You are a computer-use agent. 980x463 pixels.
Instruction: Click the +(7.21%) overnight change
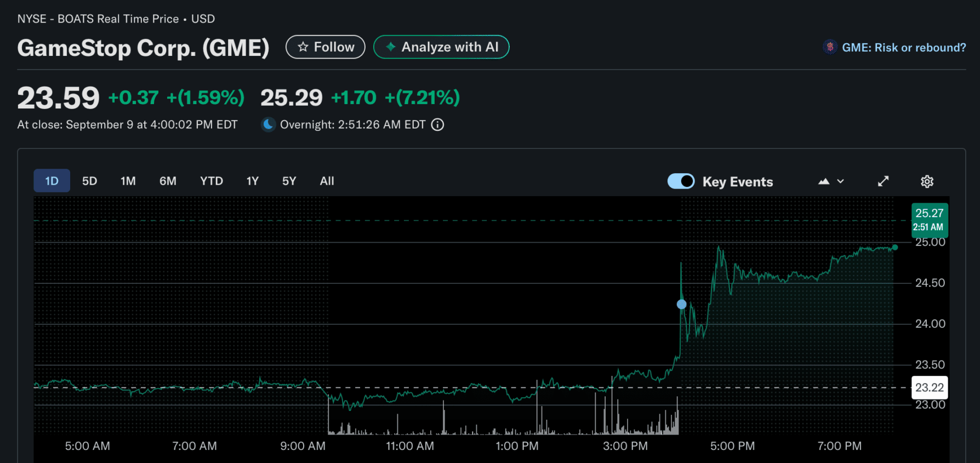422,98
